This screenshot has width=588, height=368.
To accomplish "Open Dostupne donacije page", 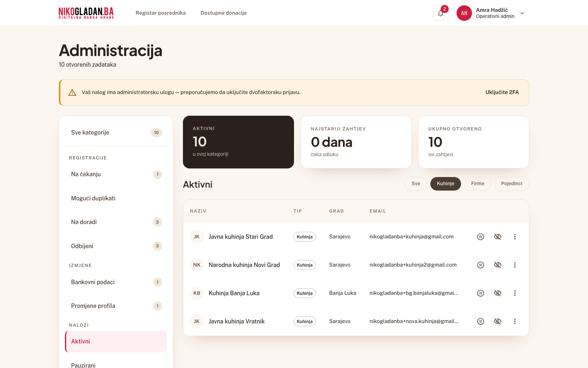I will pyautogui.click(x=223, y=13).
